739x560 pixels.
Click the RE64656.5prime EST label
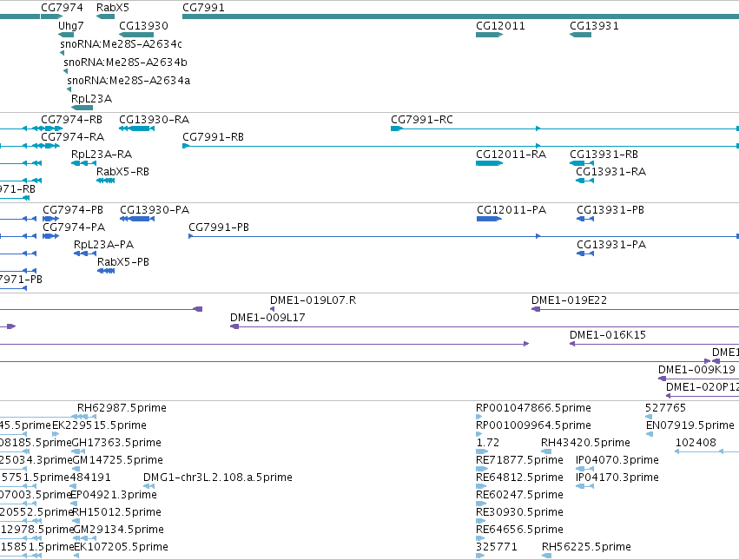[519, 530]
